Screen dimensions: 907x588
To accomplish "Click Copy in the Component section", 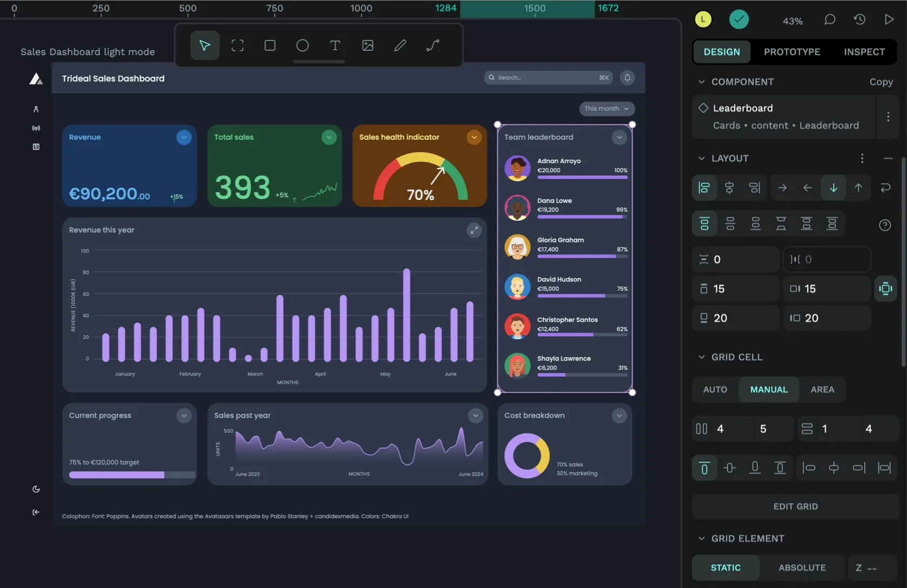I will [x=881, y=82].
